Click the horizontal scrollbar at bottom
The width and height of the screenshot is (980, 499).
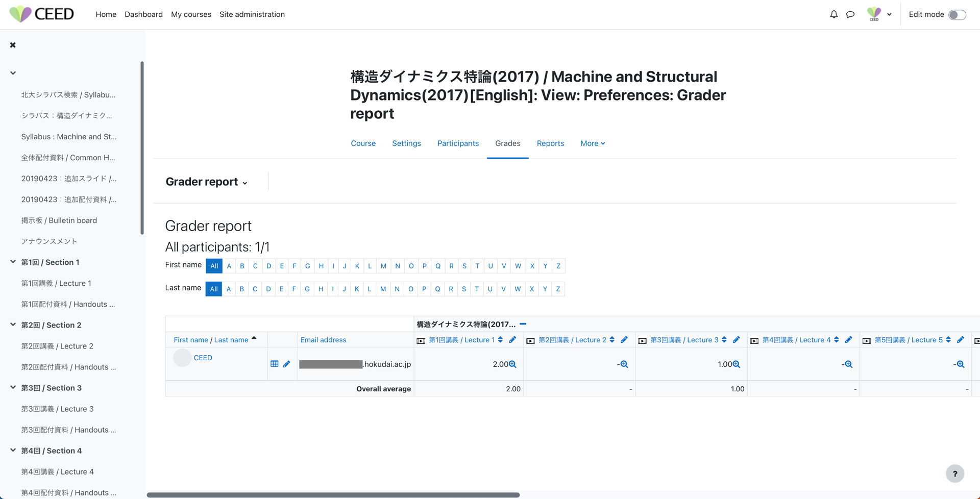[333, 495]
